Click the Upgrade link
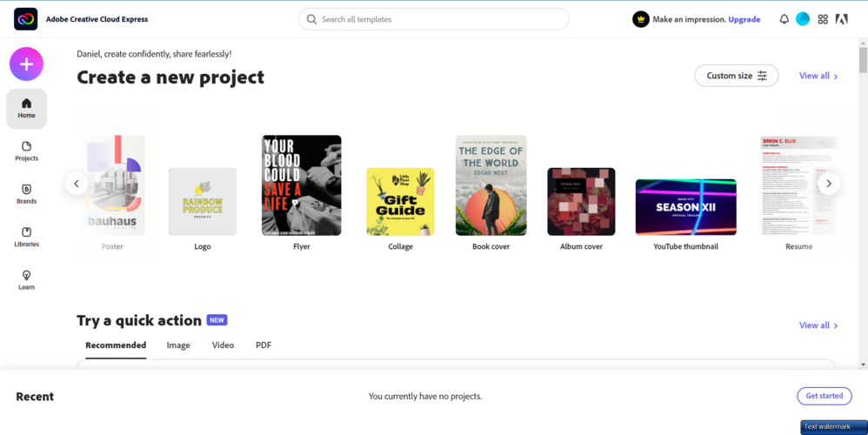Image resolution: width=868 pixels, height=435 pixels. tap(744, 19)
